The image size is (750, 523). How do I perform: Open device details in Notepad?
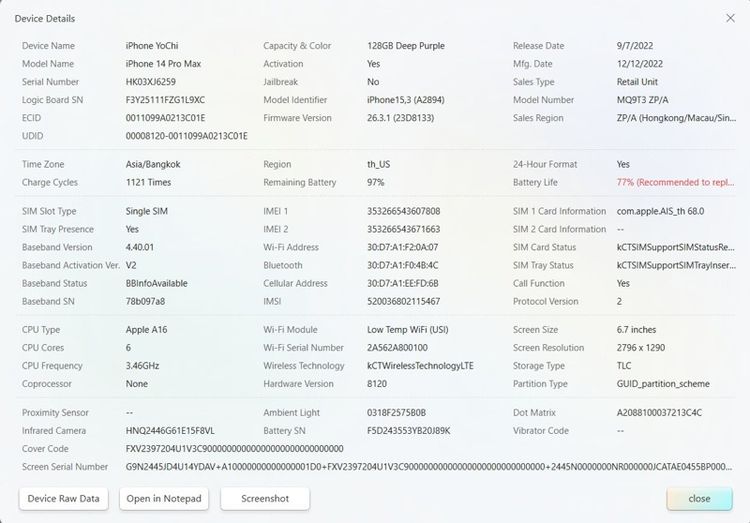pos(164,498)
